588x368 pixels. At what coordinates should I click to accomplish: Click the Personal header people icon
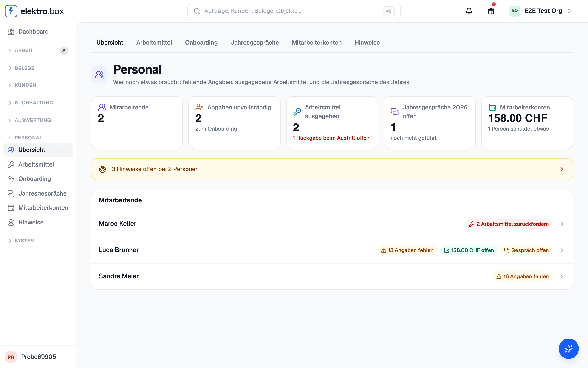pyautogui.click(x=99, y=75)
